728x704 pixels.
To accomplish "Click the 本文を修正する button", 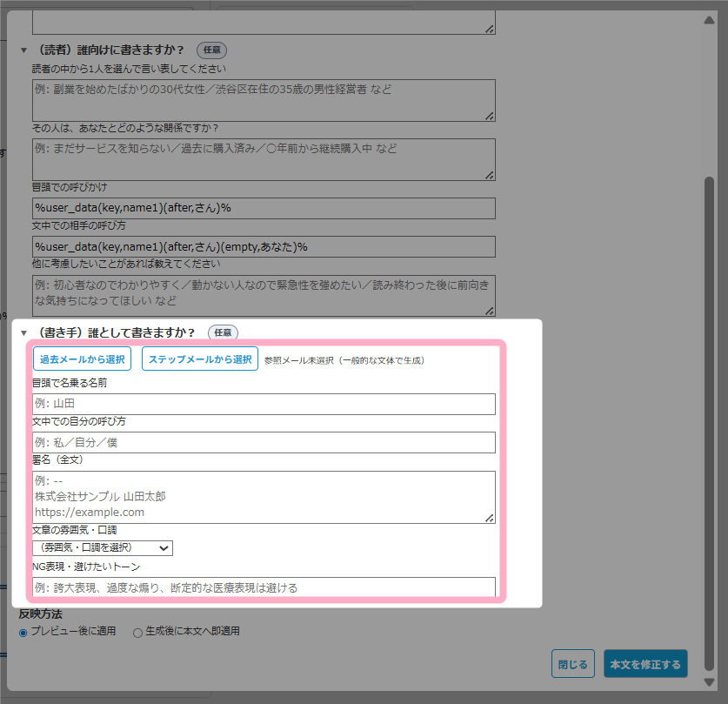I will [645, 664].
